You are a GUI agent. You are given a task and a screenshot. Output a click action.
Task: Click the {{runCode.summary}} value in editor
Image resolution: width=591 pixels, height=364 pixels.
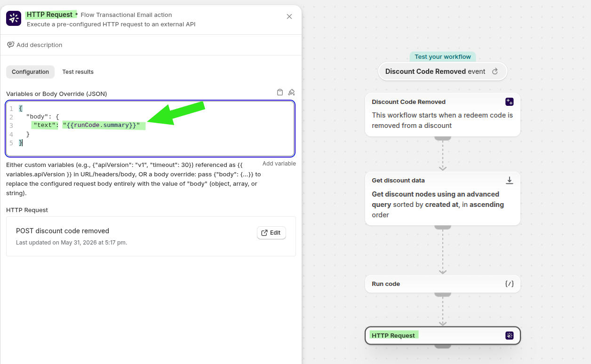coord(101,125)
